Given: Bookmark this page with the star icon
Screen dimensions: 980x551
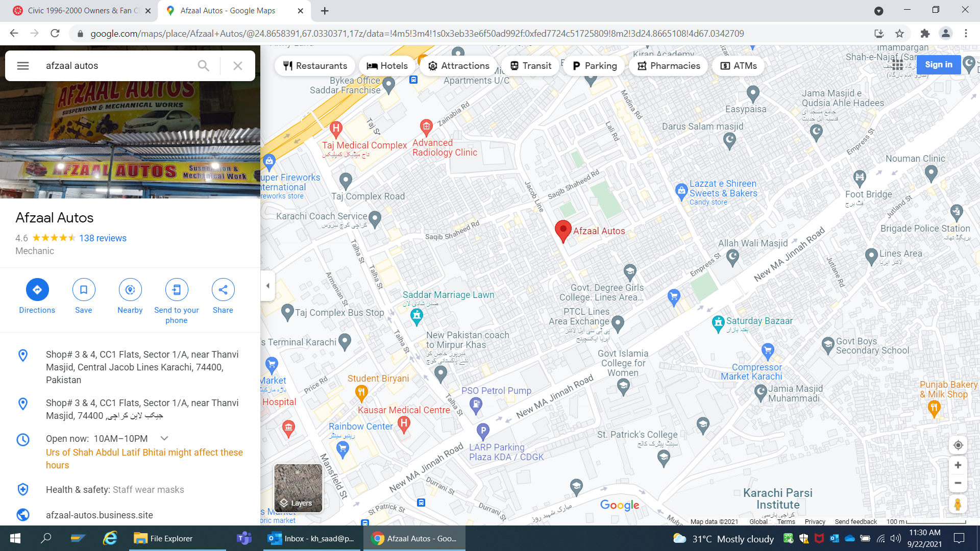Looking at the screenshot, I should [899, 33].
